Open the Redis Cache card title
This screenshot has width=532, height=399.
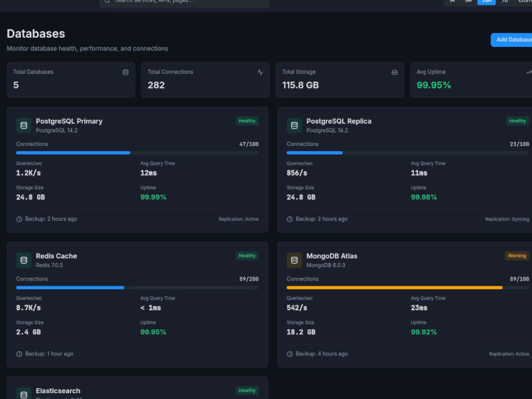tap(56, 256)
